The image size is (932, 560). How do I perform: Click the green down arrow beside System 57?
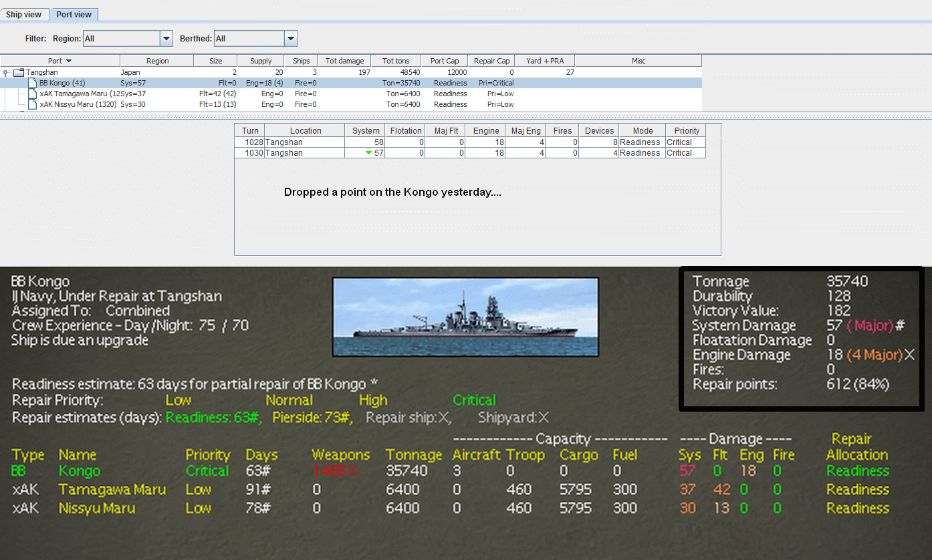[368, 153]
